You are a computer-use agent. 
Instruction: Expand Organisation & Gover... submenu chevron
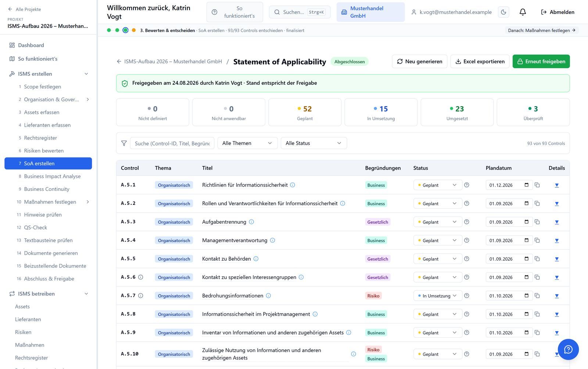[x=88, y=100]
